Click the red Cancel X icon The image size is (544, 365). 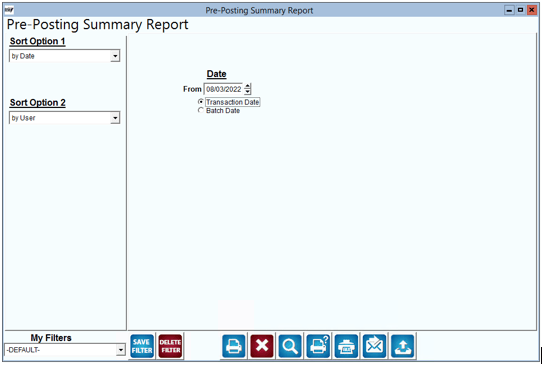tap(262, 346)
